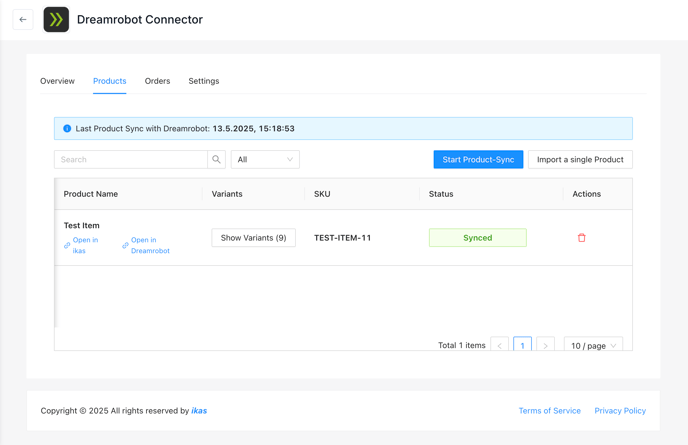Click into the Search input field
This screenshot has width=688, height=445.
(131, 159)
